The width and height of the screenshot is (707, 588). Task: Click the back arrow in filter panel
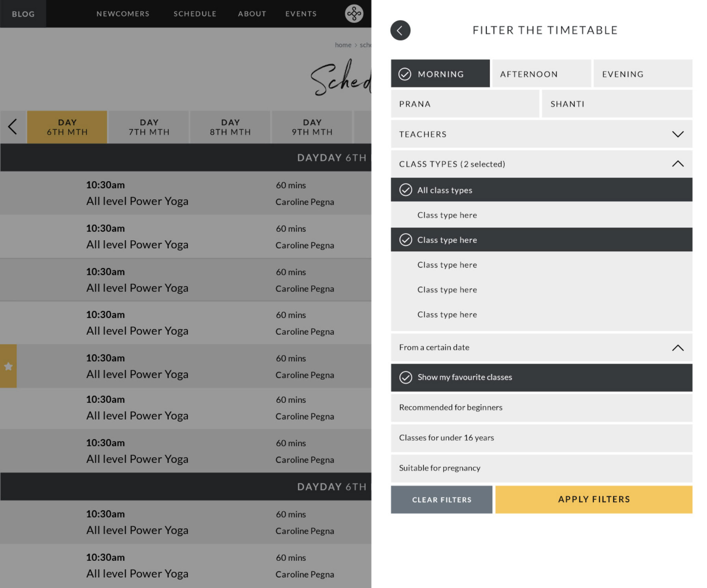tap(400, 30)
